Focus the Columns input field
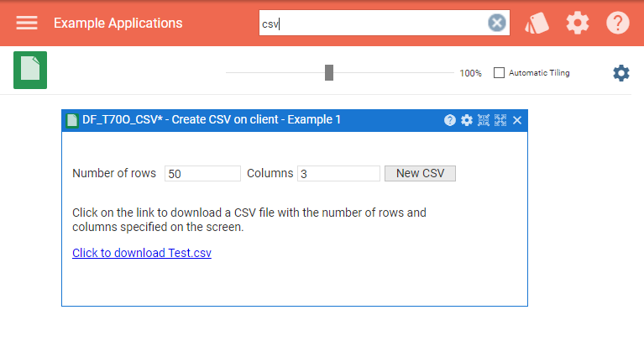Viewport: 644px width, 352px height. tap(338, 174)
